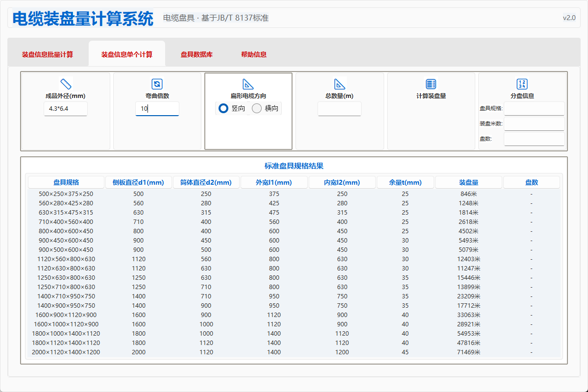The height and width of the screenshot is (392, 588).
Task: Focus the 弯曲倍数 input field
Action: click(157, 109)
